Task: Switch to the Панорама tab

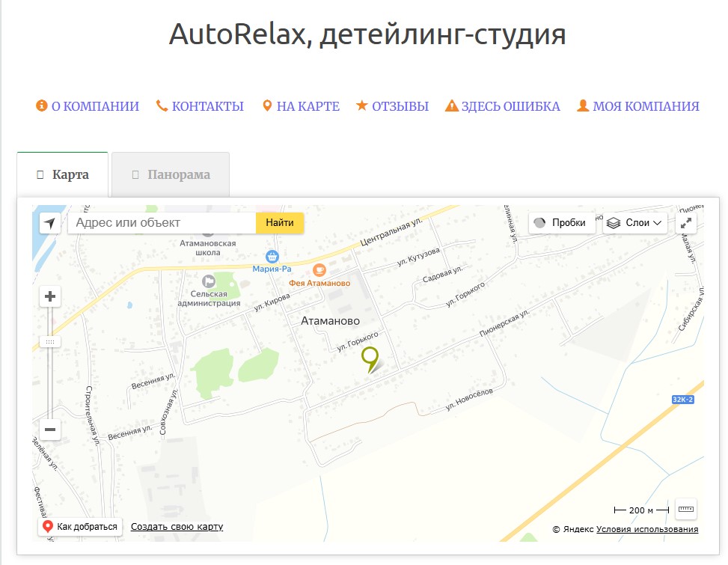Action: point(171,174)
